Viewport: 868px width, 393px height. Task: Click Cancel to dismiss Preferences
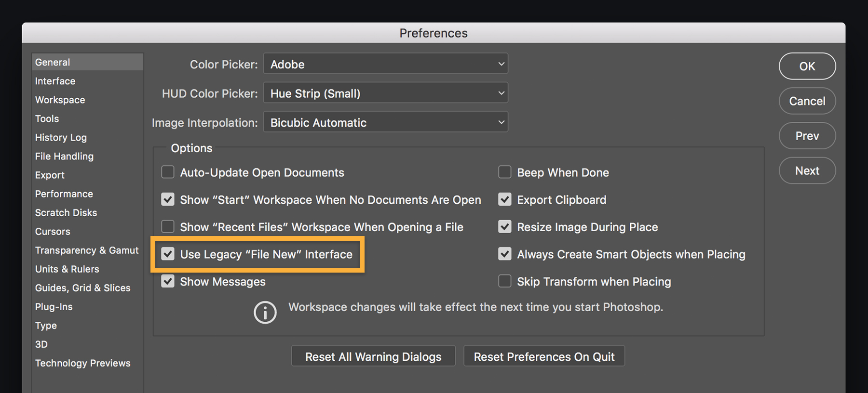807,101
